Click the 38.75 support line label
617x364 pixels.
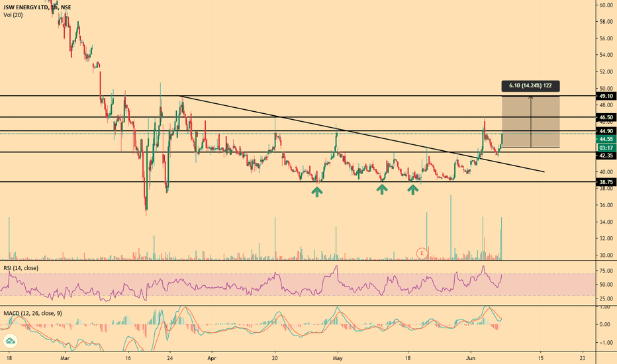606,182
